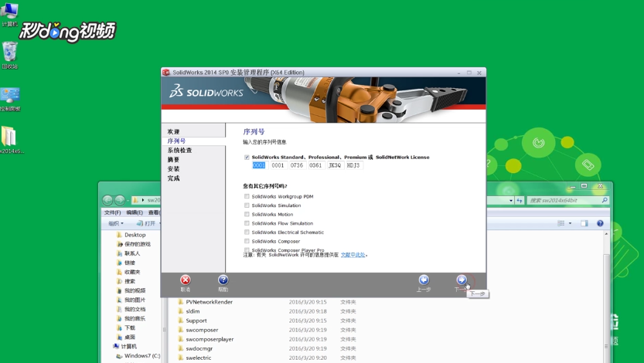The height and width of the screenshot is (363, 644).
Task: Enable SolidWorks Workgroup PDM checkbox
Action: (247, 196)
